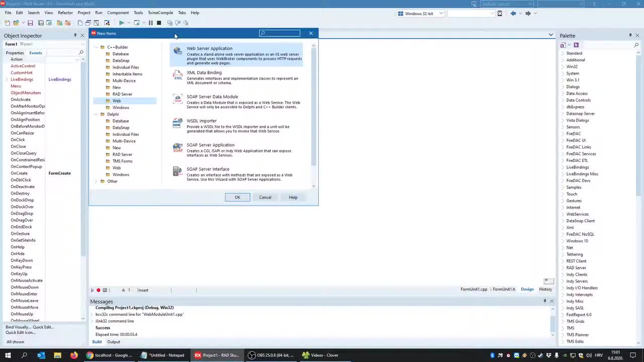The image size is (644, 362).
Task: Switch to the History tab
Action: click(545, 289)
